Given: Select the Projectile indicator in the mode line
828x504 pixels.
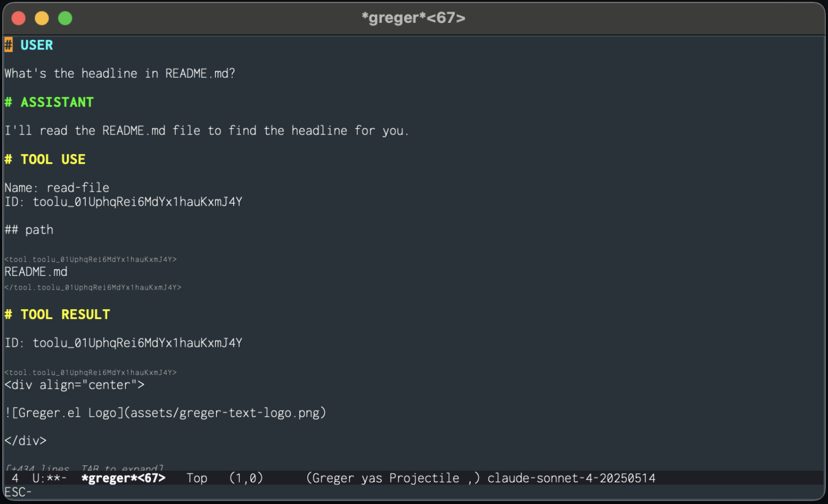Looking at the screenshot, I should pyautogui.click(x=424, y=478).
